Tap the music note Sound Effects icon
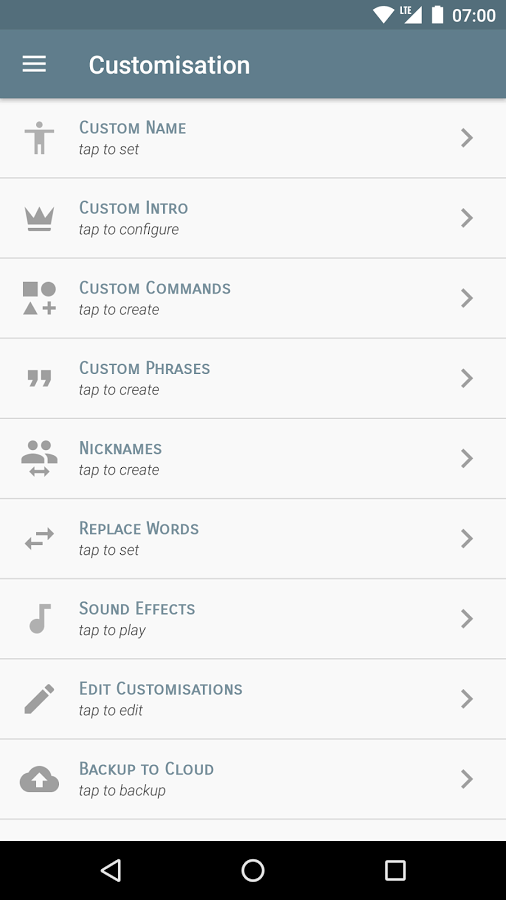506x900 pixels. tap(40, 619)
